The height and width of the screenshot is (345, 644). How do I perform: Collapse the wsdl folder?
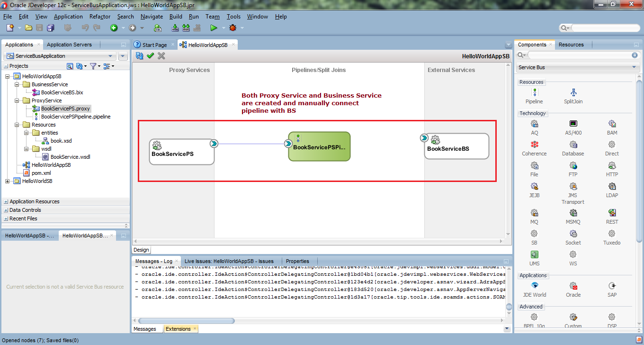tap(27, 149)
